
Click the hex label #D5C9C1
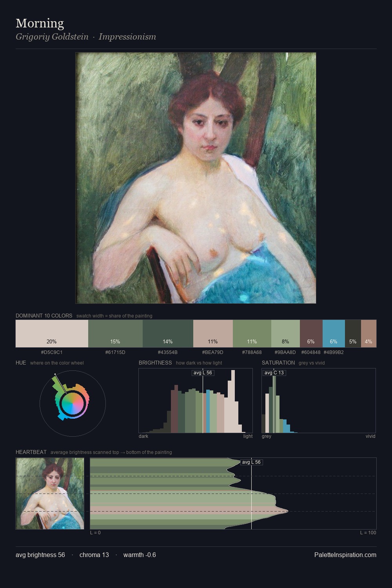pyautogui.click(x=52, y=352)
